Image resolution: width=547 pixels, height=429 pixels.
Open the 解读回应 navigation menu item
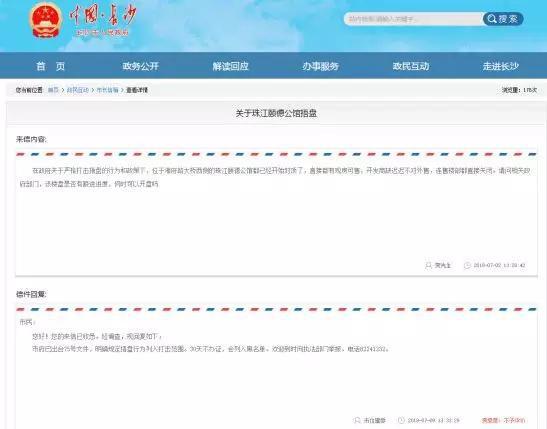231,66
